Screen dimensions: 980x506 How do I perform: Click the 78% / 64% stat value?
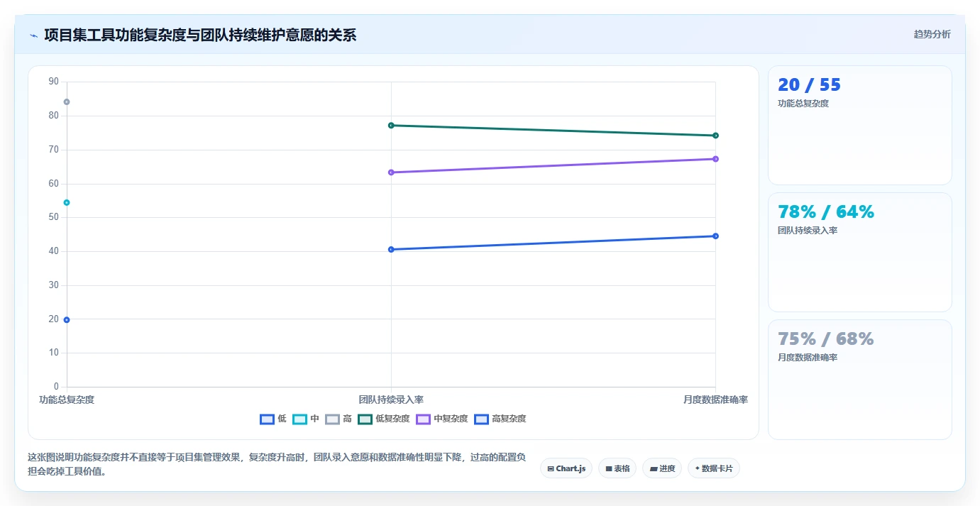click(826, 212)
